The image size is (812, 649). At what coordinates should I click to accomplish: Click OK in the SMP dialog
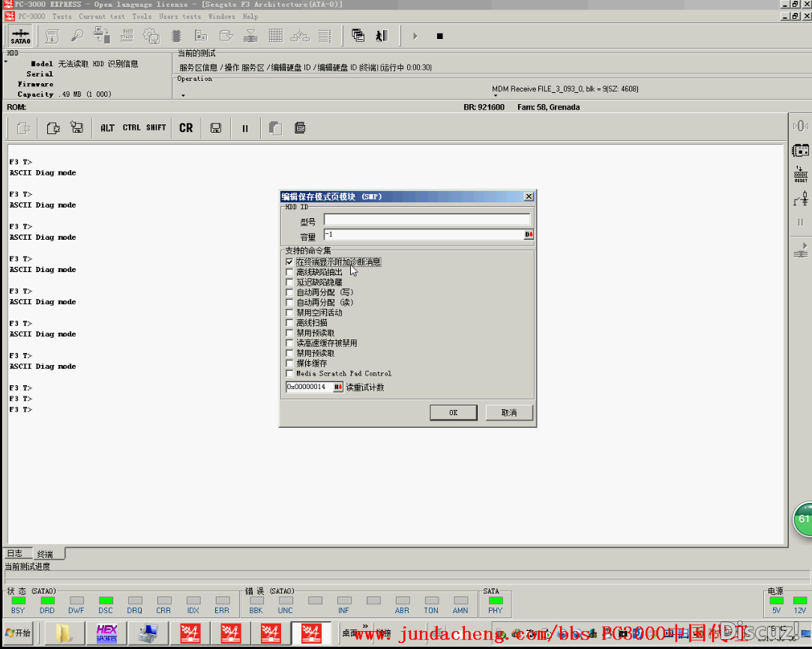tap(453, 413)
